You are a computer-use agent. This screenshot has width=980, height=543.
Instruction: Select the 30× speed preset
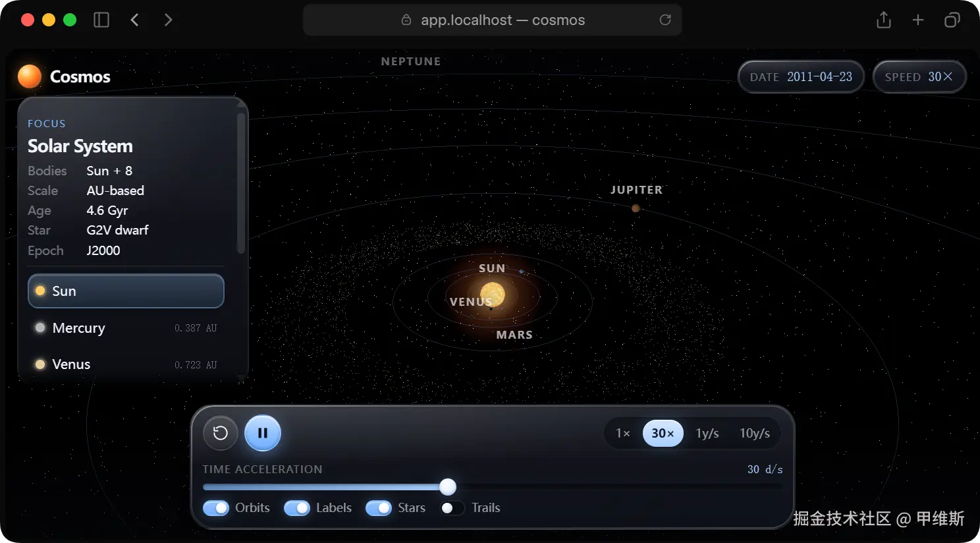[x=663, y=433]
